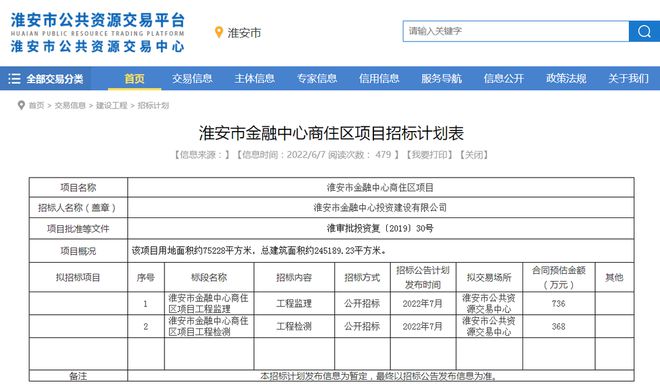
Task: Open the 主体信息 navigation tab
Action: [x=254, y=78]
